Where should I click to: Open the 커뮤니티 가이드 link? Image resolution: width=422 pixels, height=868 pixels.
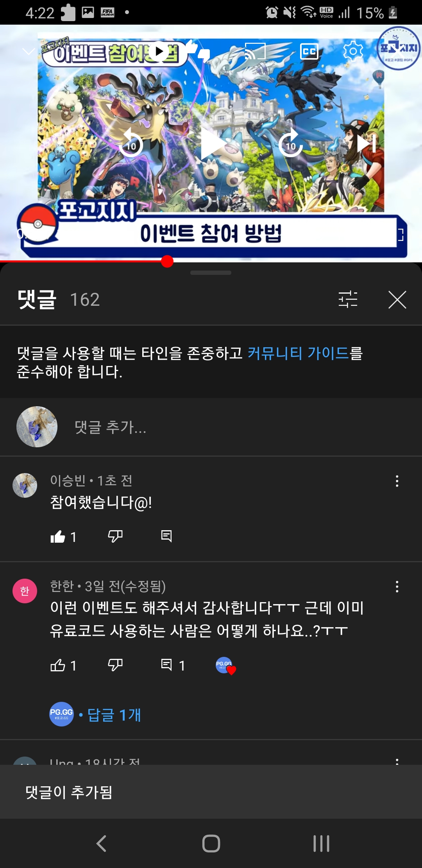pos(298,353)
